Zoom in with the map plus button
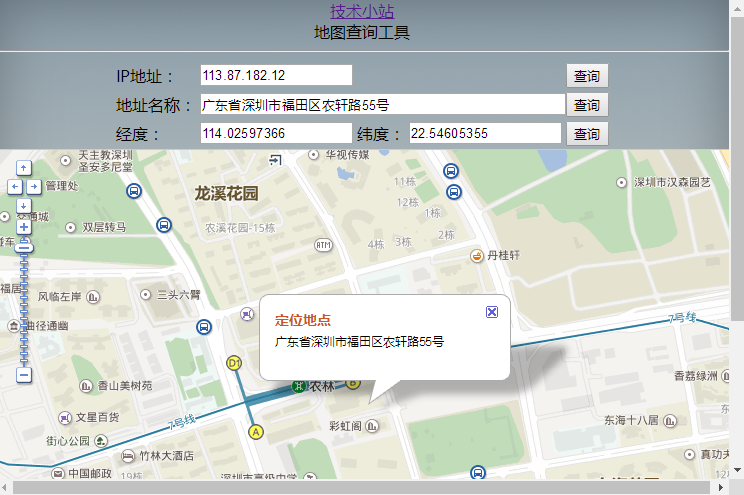 pyautogui.click(x=24, y=227)
